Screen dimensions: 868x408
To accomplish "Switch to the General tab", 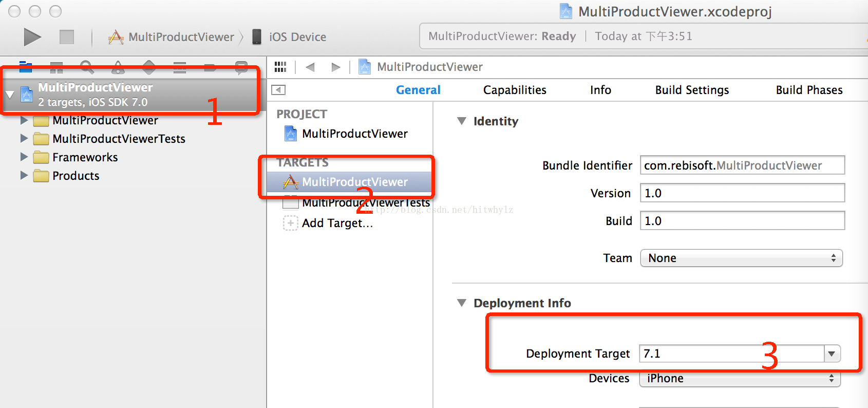I will pyautogui.click(x=418, y=90).
